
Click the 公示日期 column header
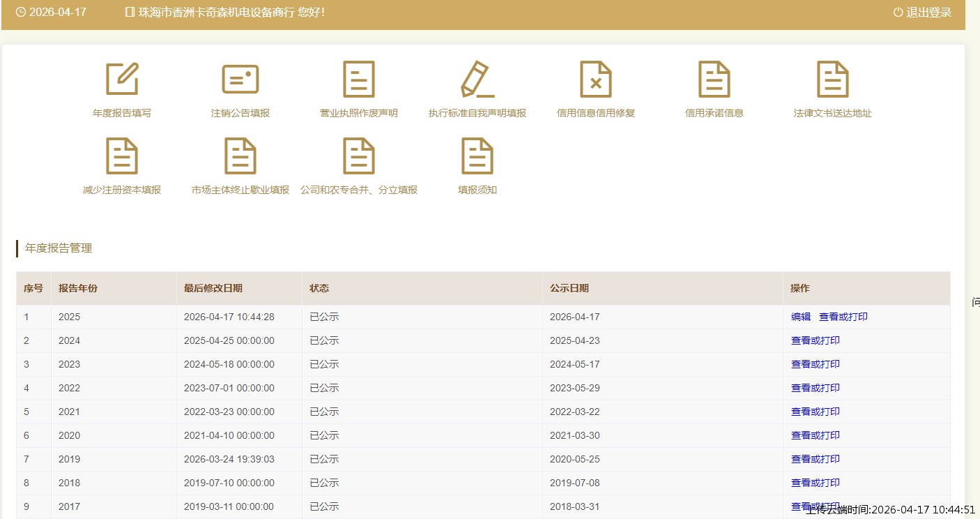569,288
